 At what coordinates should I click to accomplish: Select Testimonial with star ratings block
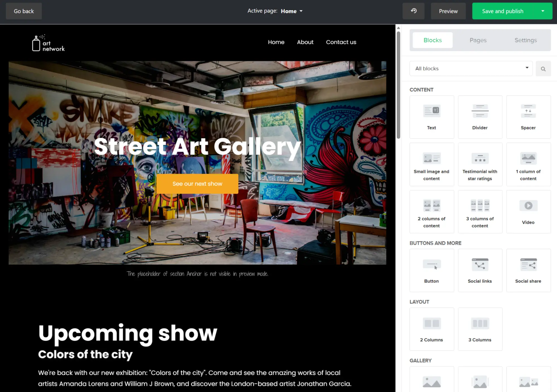click(480, 164)
